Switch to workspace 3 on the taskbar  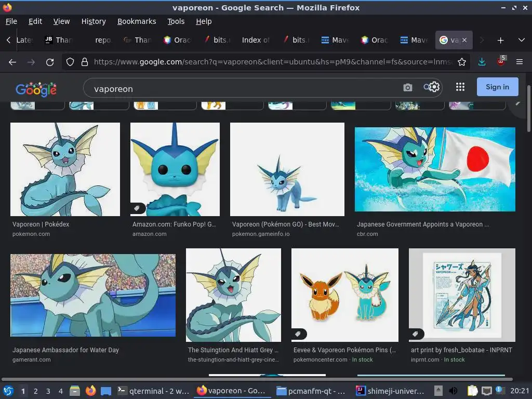tap(48, 391)
